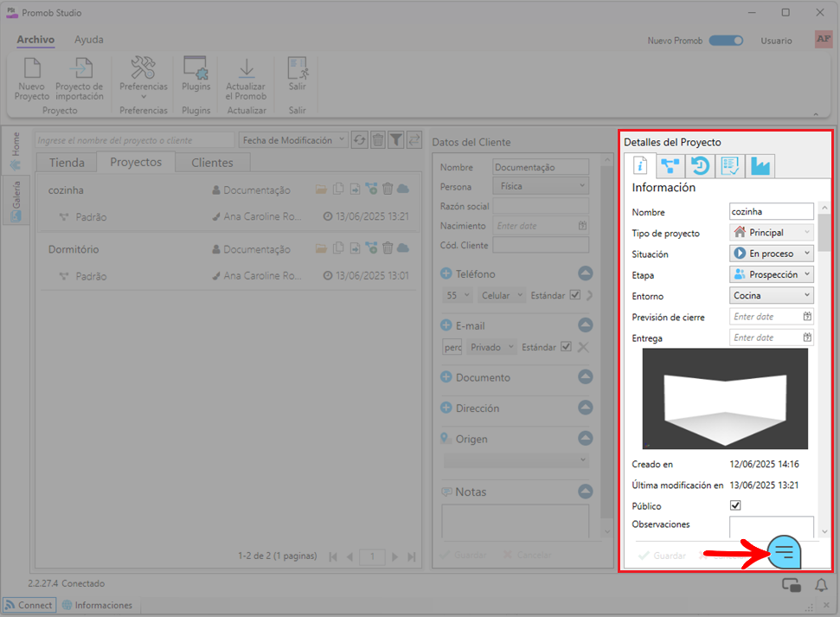This screenshot has width=840, height=617.
Task: Open the Etapa dropdown showing Prospección
Action: 772,274
